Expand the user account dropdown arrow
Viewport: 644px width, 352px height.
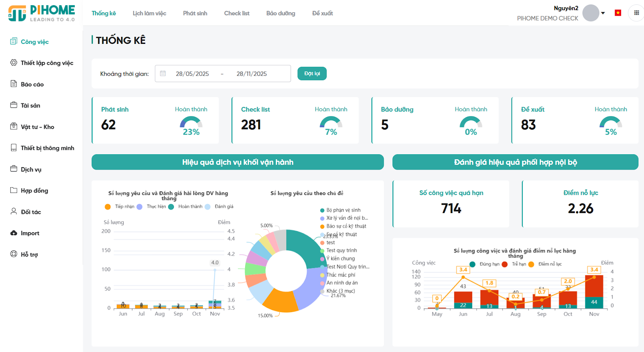603,13
